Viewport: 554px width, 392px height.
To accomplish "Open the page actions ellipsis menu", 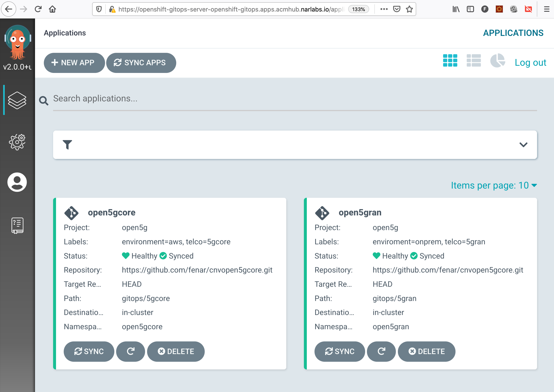I will (384, 9).
